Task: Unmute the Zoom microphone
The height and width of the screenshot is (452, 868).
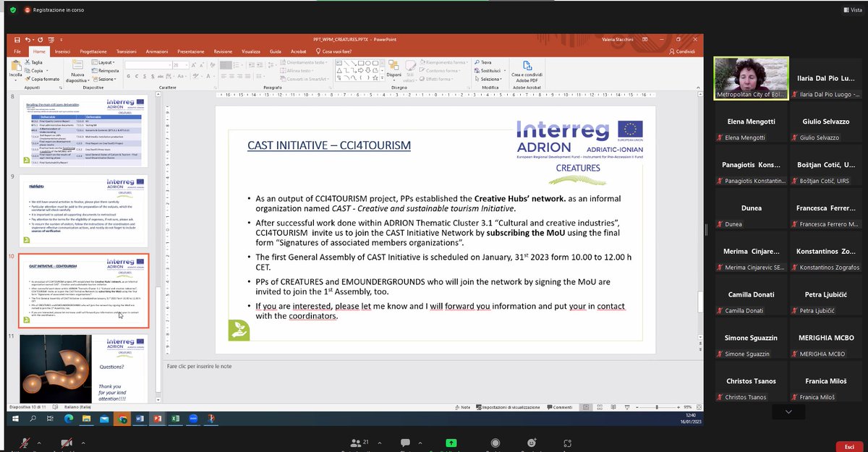Action: click(x=24, y=443)
